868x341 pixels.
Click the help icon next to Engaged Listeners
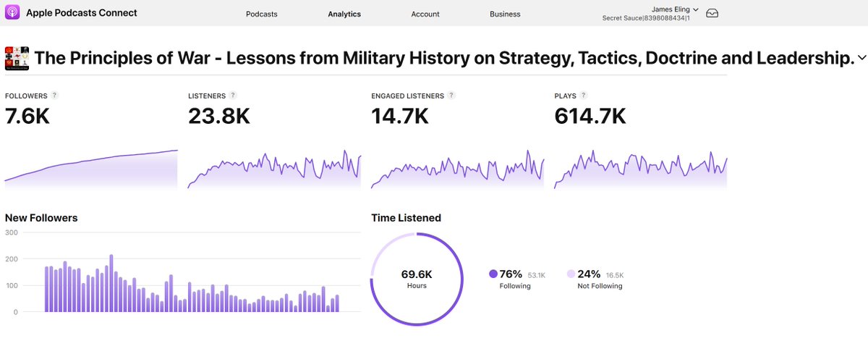[451, 95]
